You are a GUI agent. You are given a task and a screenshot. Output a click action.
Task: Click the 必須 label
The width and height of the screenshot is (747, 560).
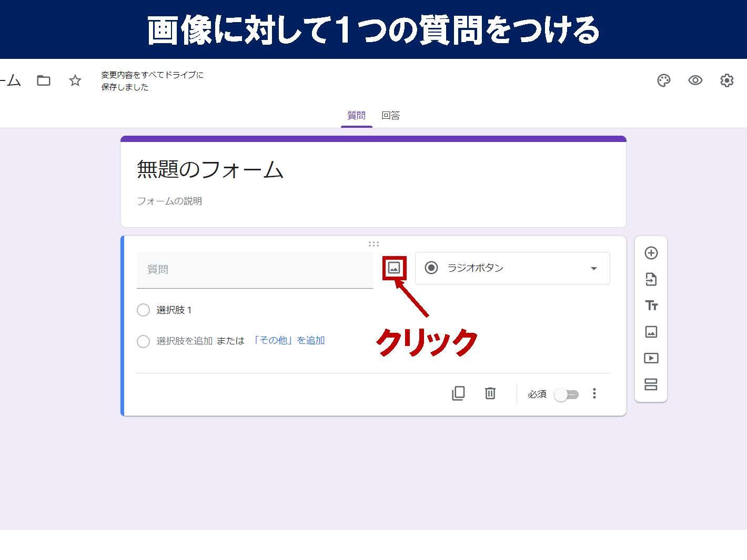[x=537, y=394]
